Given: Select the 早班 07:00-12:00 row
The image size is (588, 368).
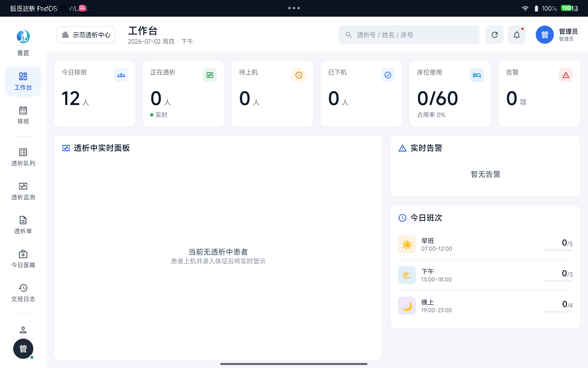Looking at the screenshot, I should (485, 244).
